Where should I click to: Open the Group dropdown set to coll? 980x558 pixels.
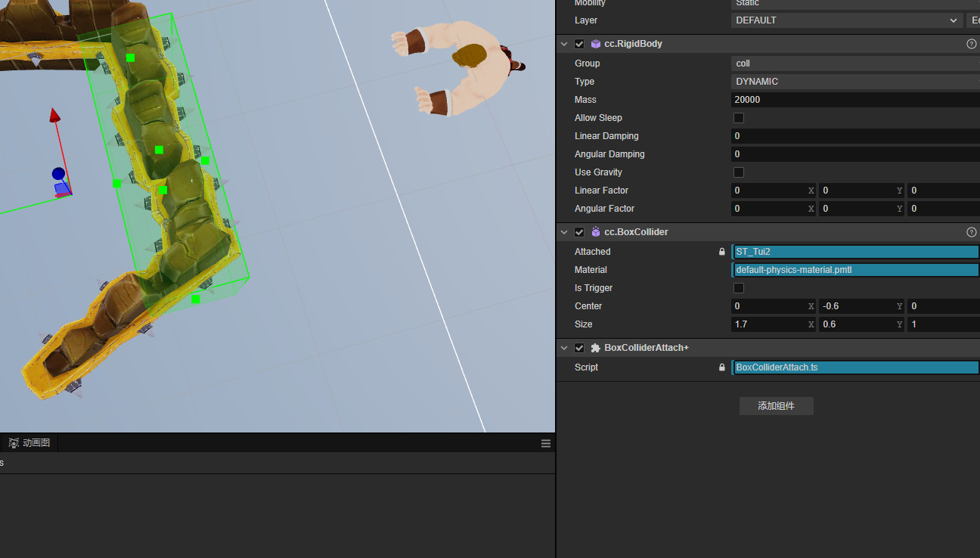click(856, 64)
